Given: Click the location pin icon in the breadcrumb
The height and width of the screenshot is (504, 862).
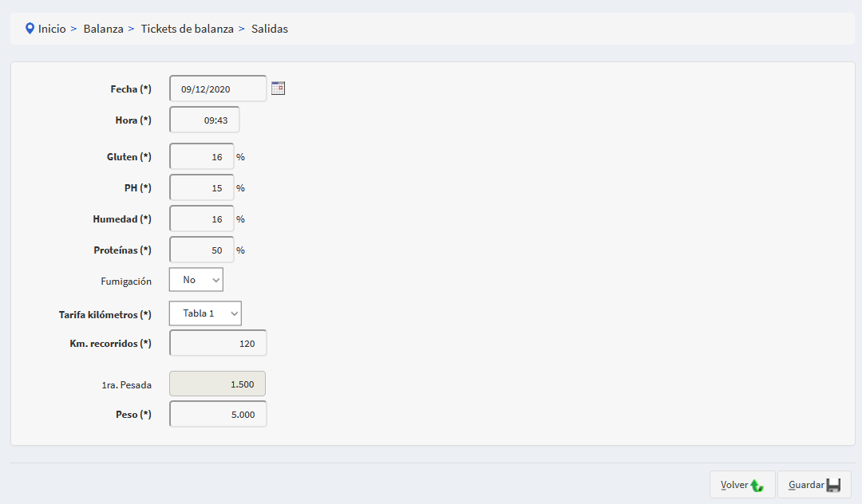Looking at the screenshot, I should click(30, 29).
